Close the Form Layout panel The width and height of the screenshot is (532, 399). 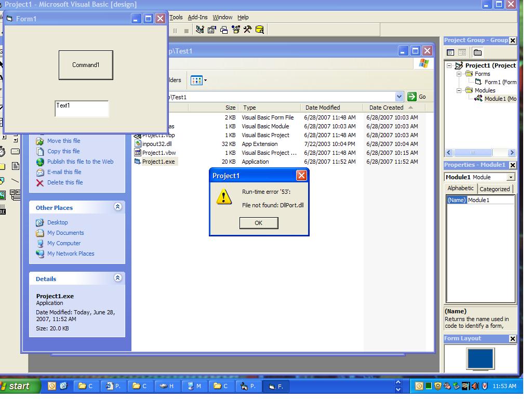(x=513, y=339)
